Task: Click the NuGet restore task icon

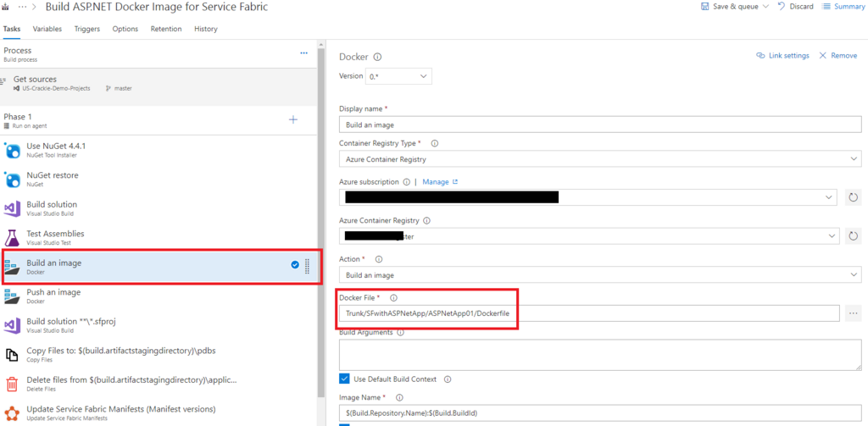Action: pos(12,180)
